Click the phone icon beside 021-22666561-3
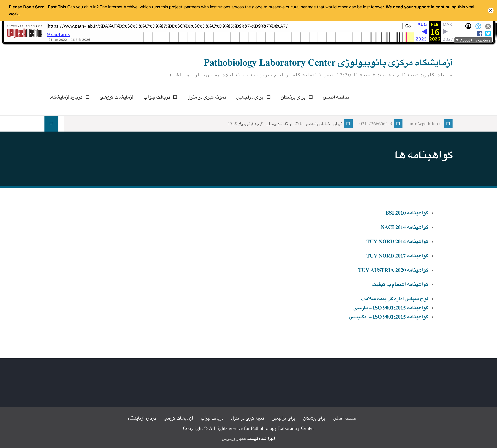The width and height of the screenshot is (497, 448). [398, 124]
